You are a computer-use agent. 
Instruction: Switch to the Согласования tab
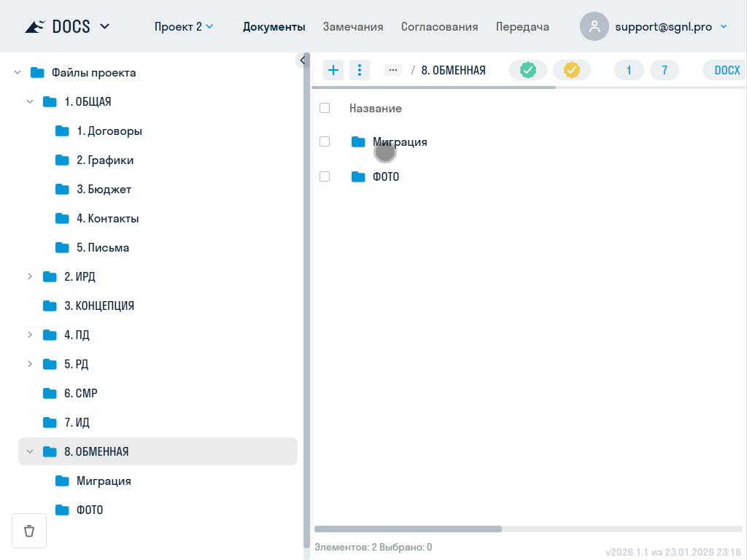[x=439, y=26]
